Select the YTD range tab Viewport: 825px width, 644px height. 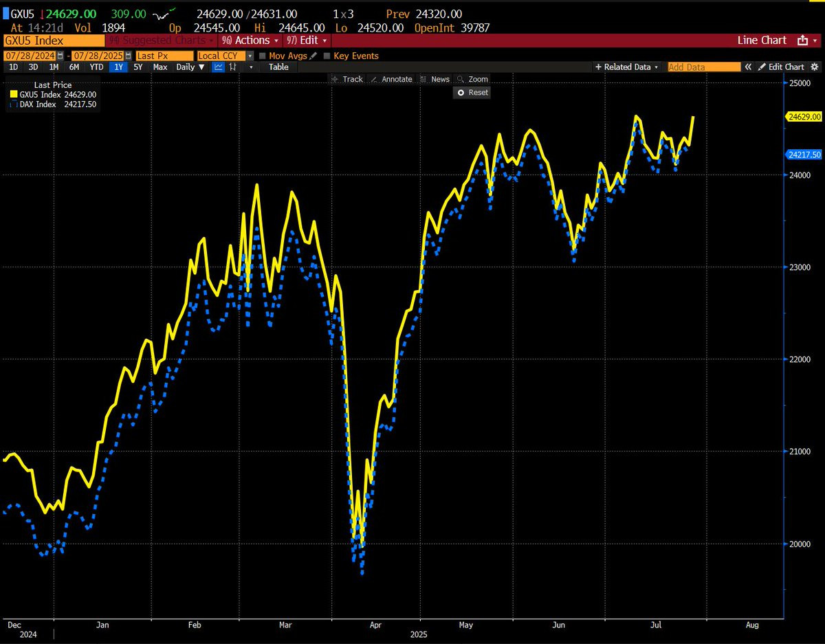point(96,67)
